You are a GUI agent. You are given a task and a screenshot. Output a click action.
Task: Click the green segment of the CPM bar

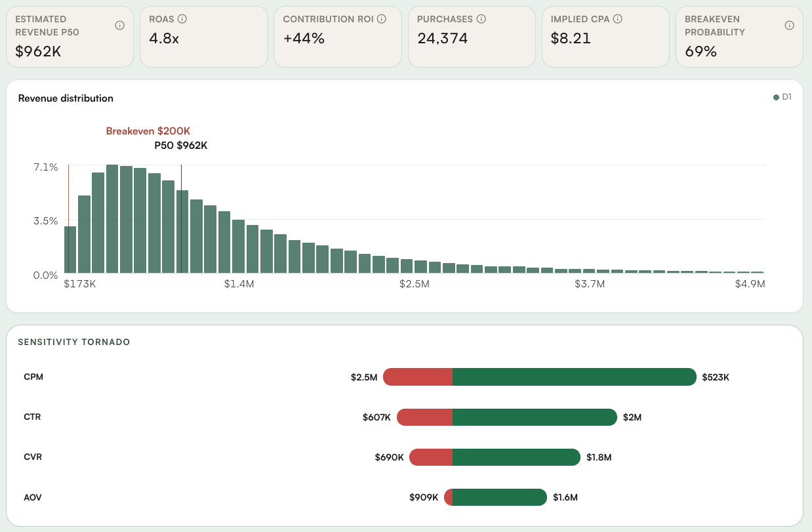(575, 377)
